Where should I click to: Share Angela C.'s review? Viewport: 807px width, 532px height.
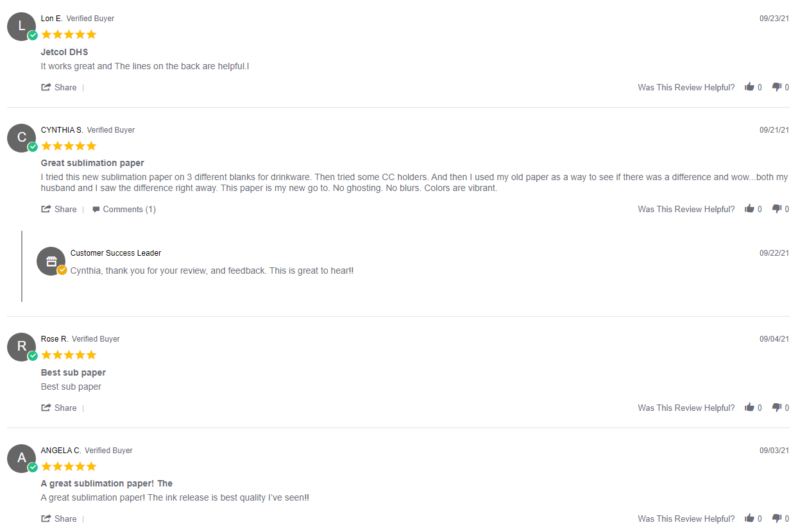tap(59, 519)
